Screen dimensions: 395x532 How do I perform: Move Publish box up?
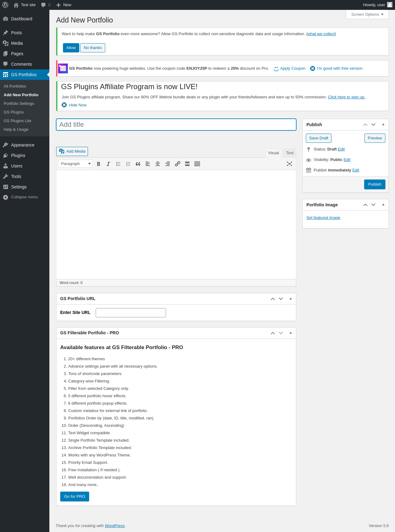(x=365, y=125)
